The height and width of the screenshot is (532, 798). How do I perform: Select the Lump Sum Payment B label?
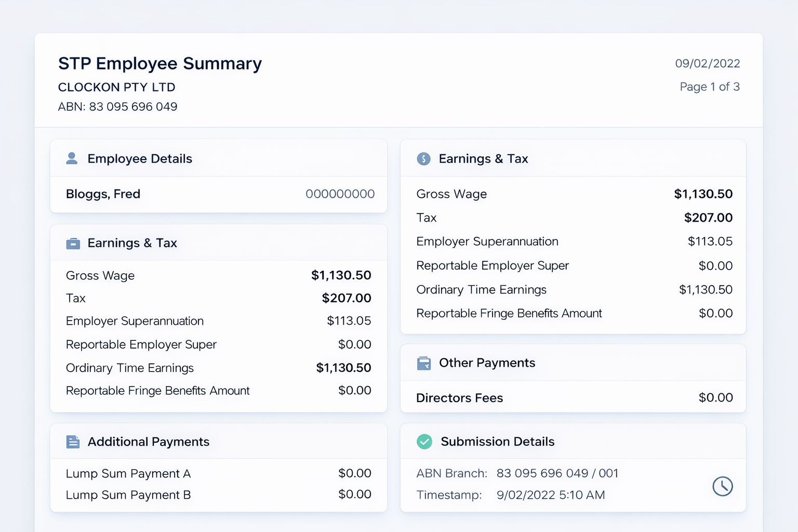(128, 495)
